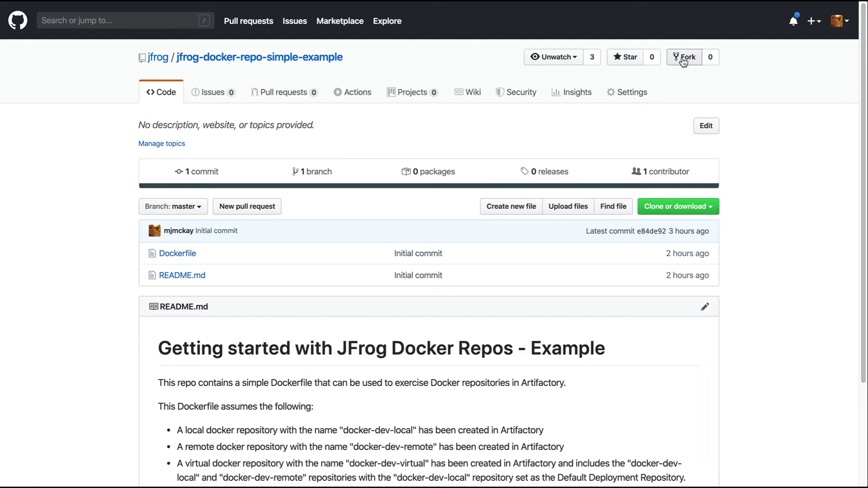Open Insights via the graph icon
Screen dimensions: 868x488
point(556,92)
